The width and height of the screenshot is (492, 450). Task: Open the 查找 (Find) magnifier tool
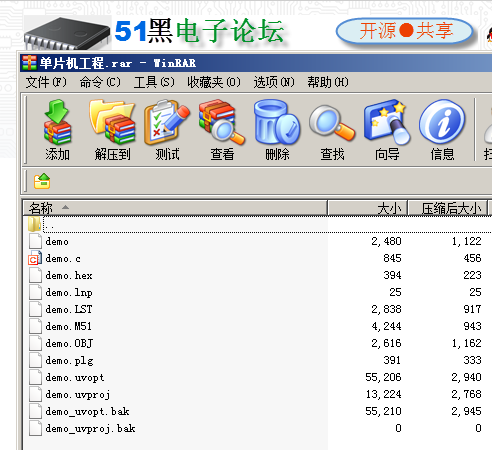pos(332,122)
